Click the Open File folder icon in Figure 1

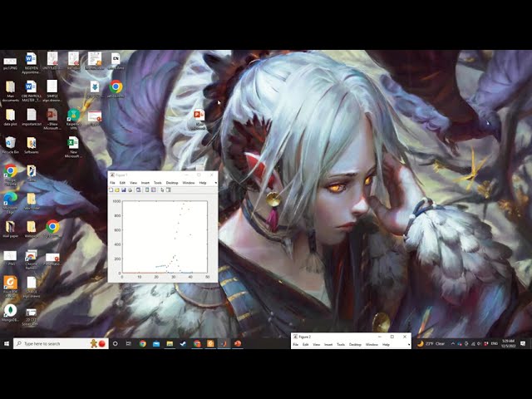117,190
